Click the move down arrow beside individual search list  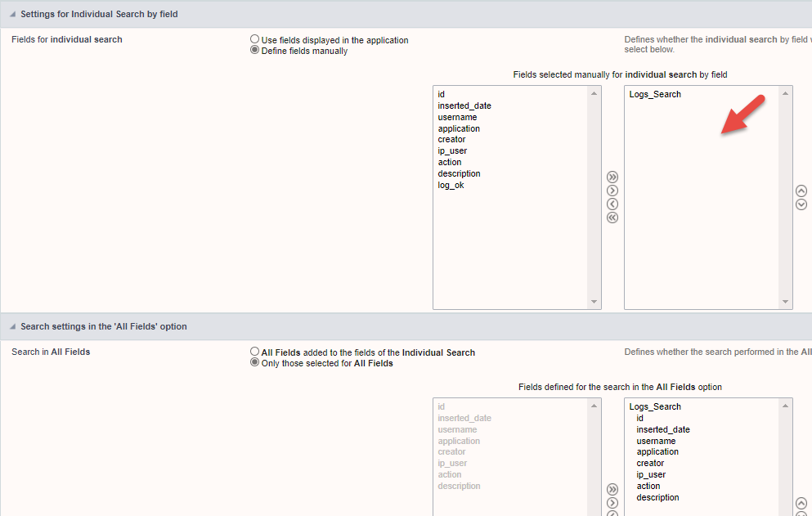click(x=801, y=204)
